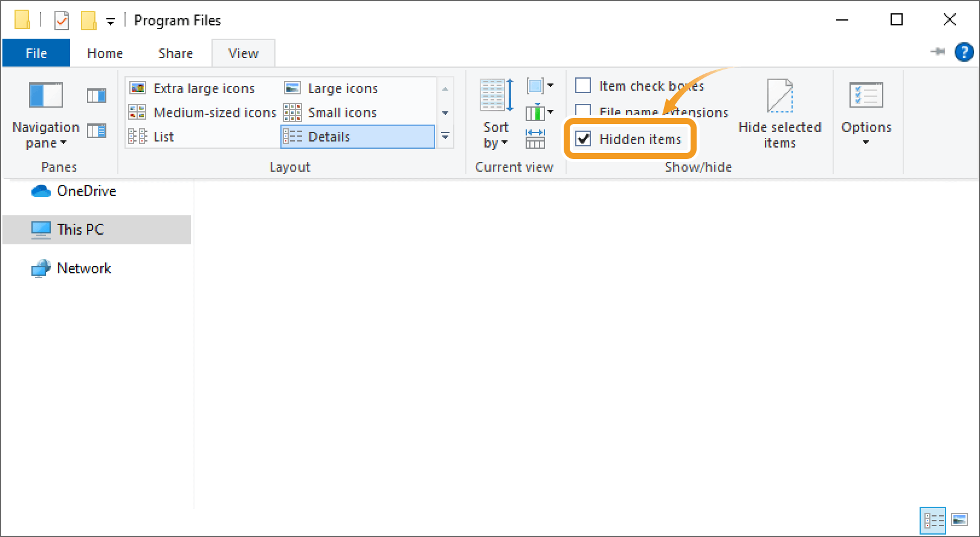
Task: Open the File menu tab
Action: pyautogui.click(x=36, y=53)
